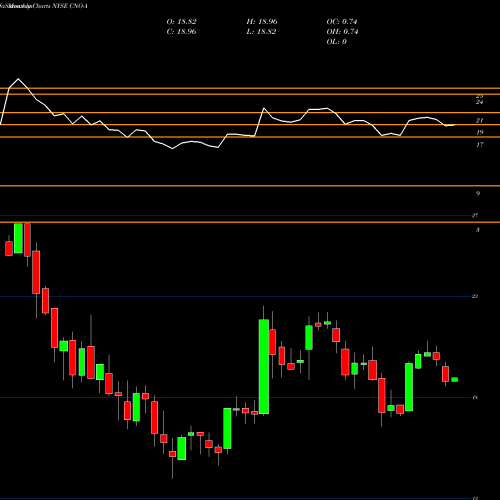Click the 22 price axis label
The image size is (500, 500).
[475, 296]
